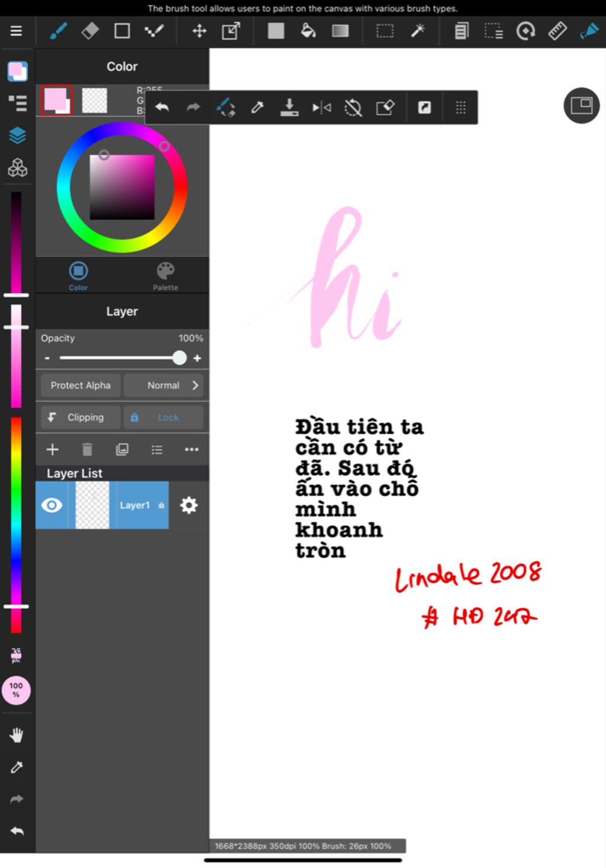Click the duplicate layer icon
Screen dimensions: 606x868
coord(122,450)
